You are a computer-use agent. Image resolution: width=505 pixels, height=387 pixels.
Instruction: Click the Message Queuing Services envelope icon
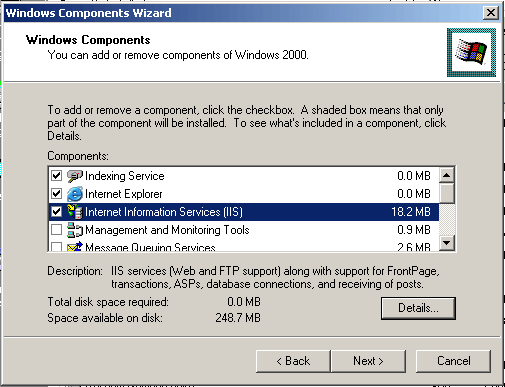point(75,247)
